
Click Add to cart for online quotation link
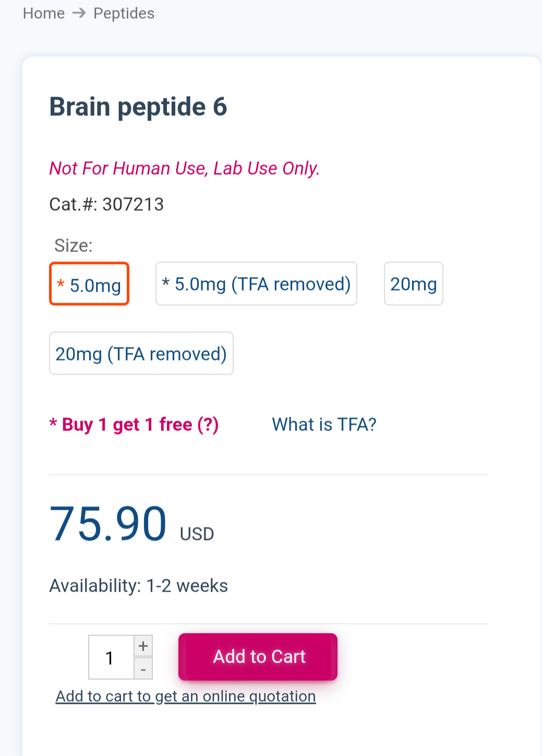[x=186, y=697]
